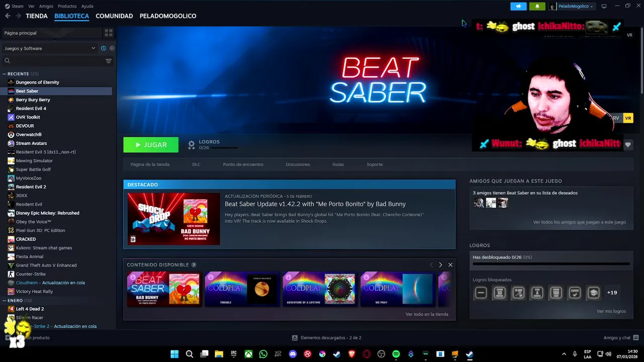The height and width of the screenshot is (362, 644).
Task: Toggle sort by recent activity clock icon
Action: (103, 48)
